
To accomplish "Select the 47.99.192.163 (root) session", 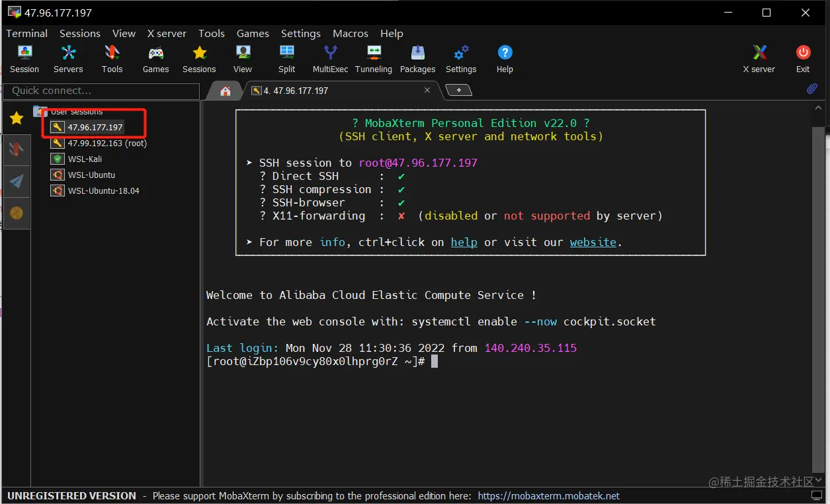I will pos(100,143).
